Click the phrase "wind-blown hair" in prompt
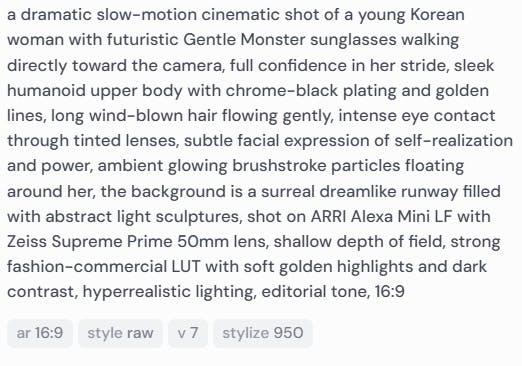The image size is (522, 366). pos(153,116)
